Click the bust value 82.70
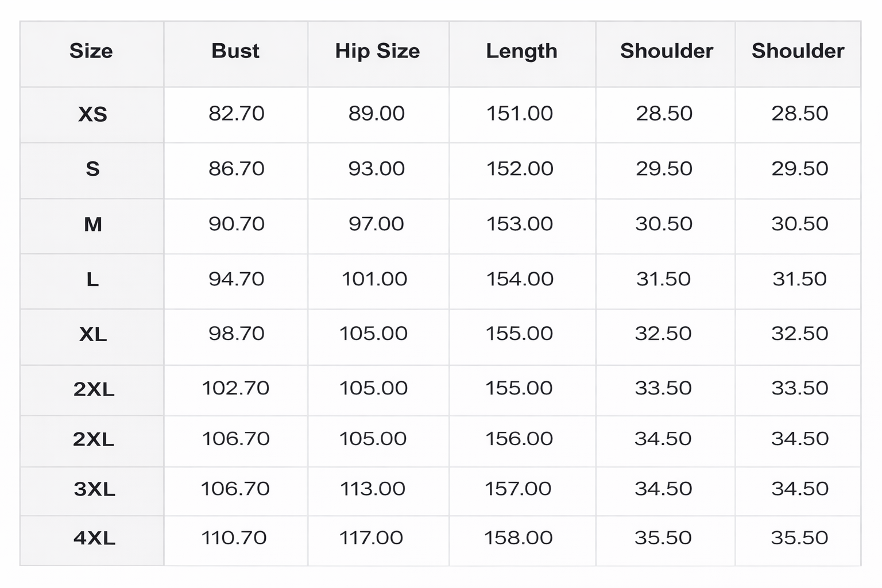The image size is (882, 588). 236,114
